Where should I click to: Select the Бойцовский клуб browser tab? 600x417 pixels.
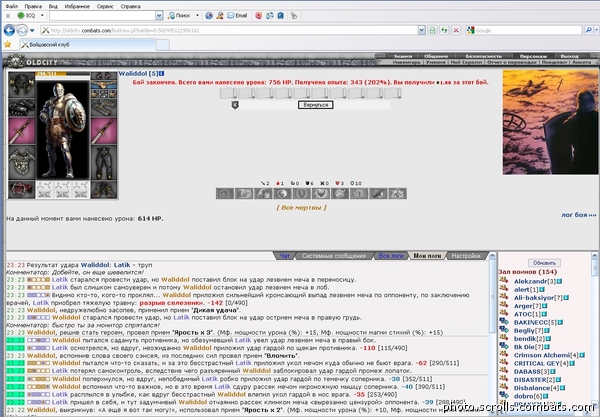(88, 45)
